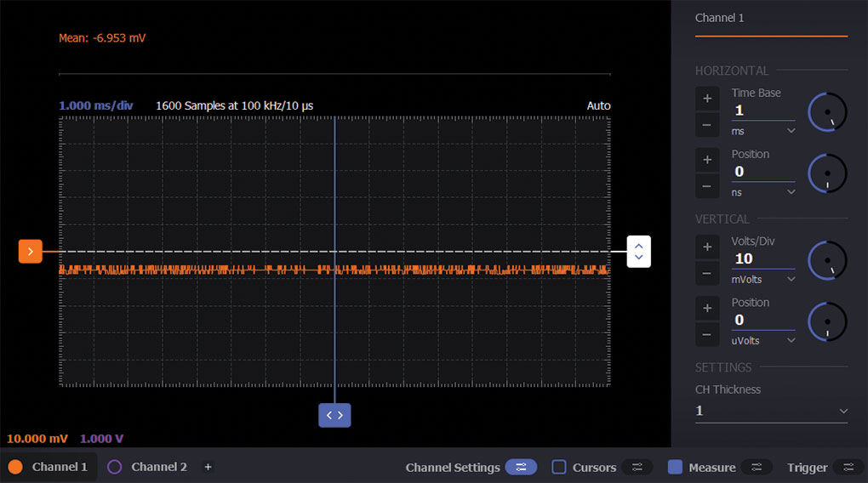Click the horizontal Position rotary knob
868x483 pixels.
coord(827,173)
